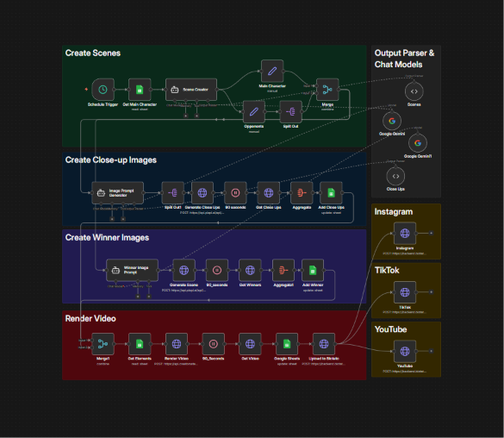The height and width of the screenshot is (438, 504).
Task: Add a node after the Instagram output
Action: click(431, 233)
